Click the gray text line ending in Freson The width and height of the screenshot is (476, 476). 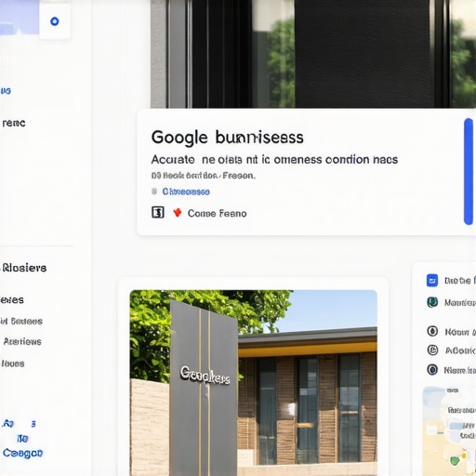pos(204,176)
